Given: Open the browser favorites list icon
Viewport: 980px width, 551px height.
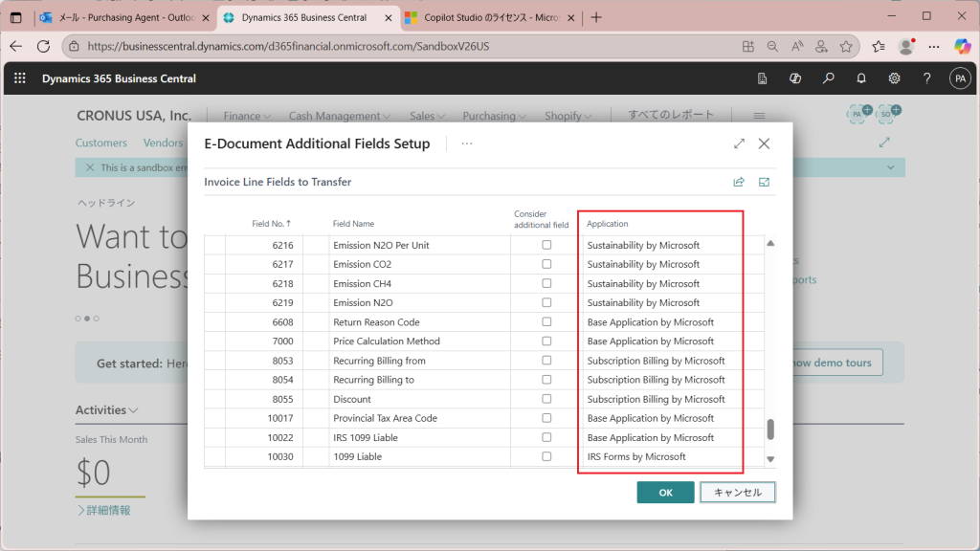Looking at the screenshot, I should [x=879, y=46].
